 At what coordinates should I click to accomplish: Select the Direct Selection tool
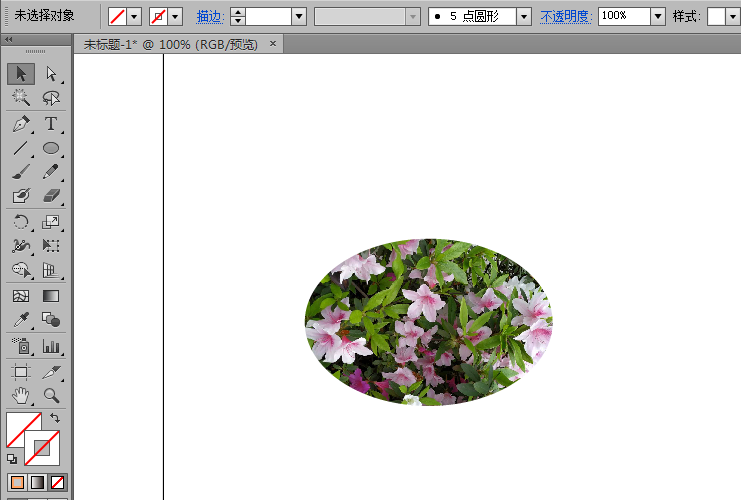pos(51,74)
